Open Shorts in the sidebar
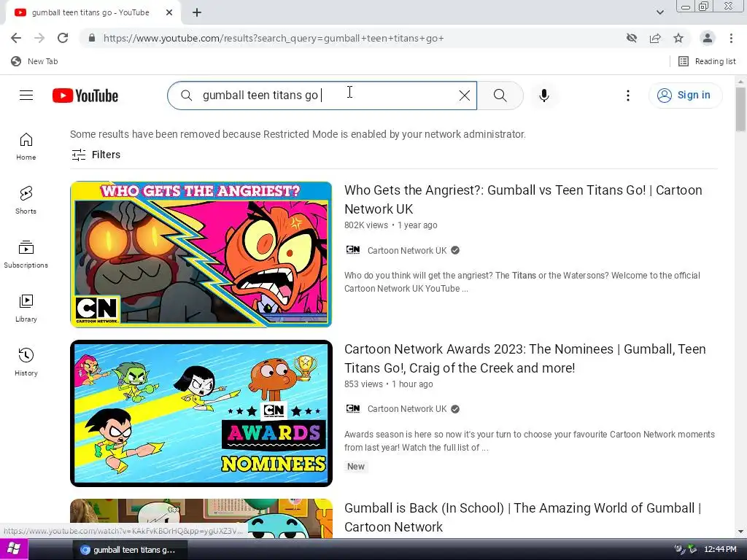 click(26, 200)
